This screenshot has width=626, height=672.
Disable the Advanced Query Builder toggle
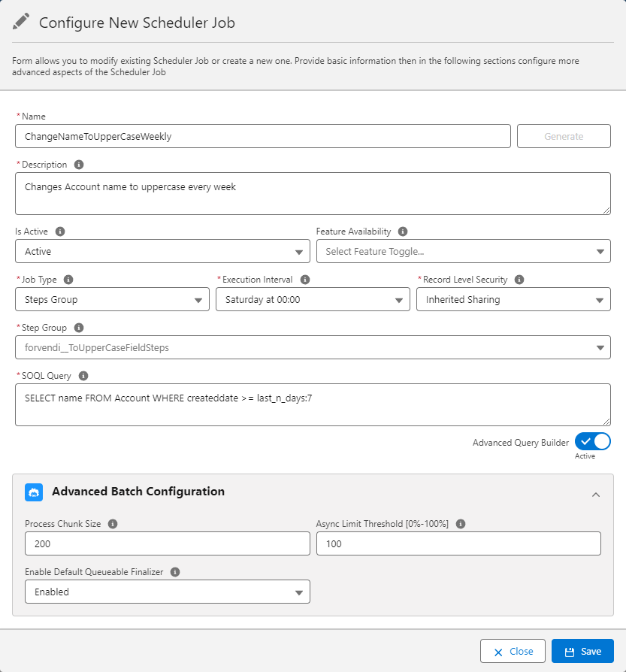(x=592, y=441)
